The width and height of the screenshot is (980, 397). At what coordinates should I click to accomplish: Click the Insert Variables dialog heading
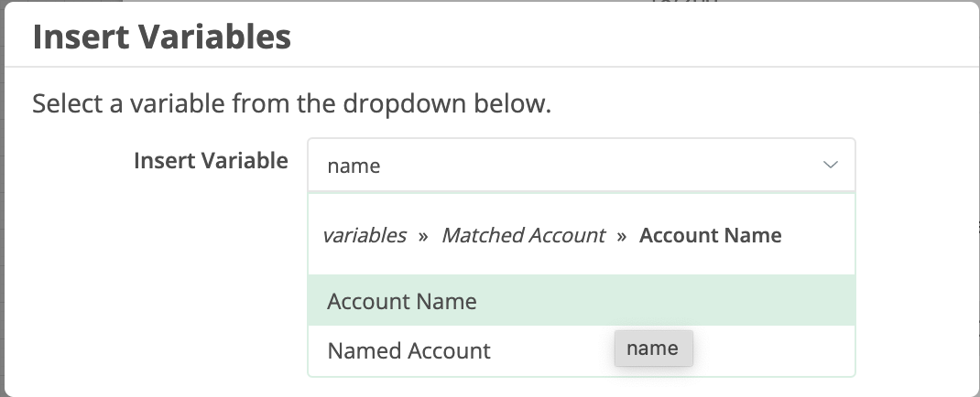(162, 38)
